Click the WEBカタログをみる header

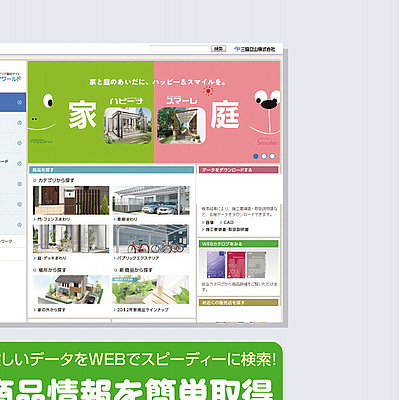(238, 244)
